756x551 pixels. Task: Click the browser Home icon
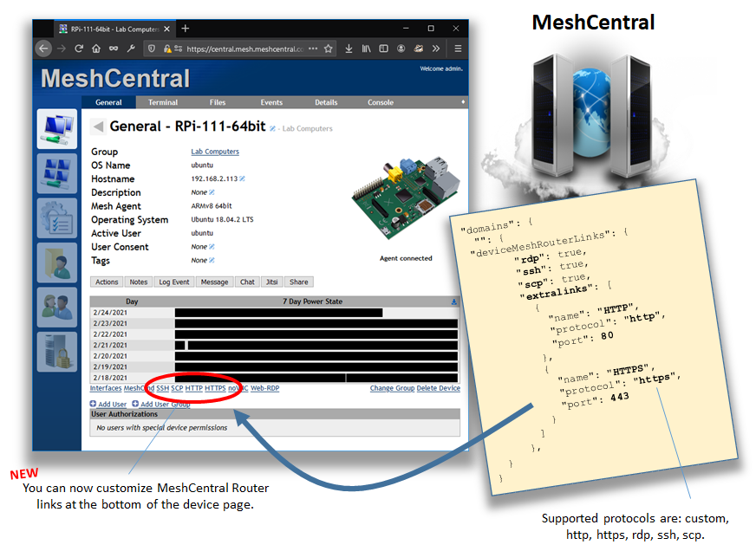pyautogui.click(x=96, y=49)
